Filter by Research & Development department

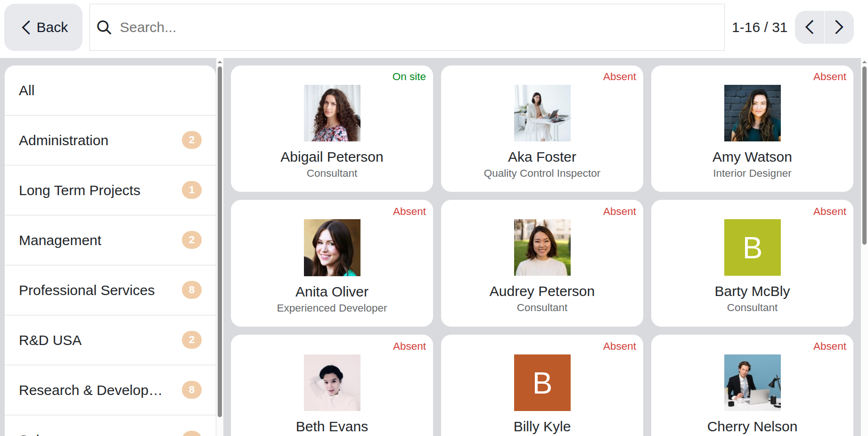coord(110,390)
